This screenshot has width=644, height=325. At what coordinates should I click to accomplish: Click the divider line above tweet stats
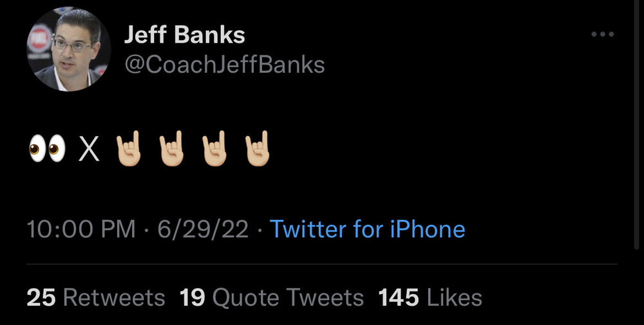tap(322, 264)
